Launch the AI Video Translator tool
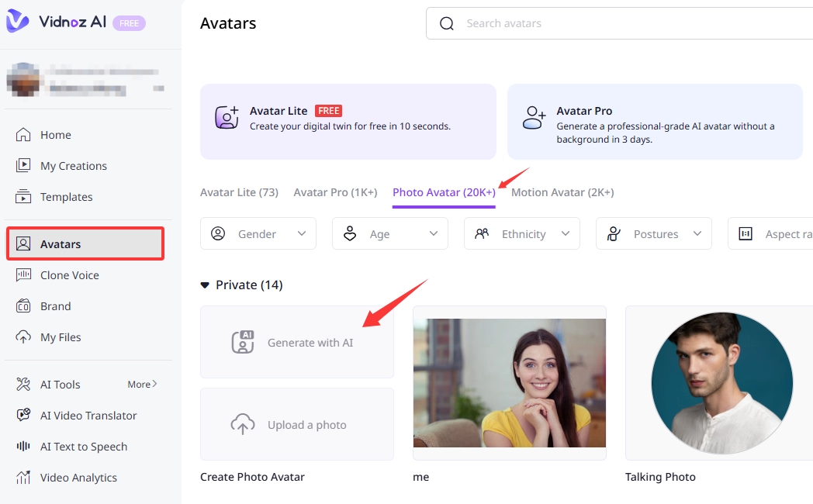Image resolution: width=813 pixels, height=504 pixels. pyautogui.click(x=88, y=416)
